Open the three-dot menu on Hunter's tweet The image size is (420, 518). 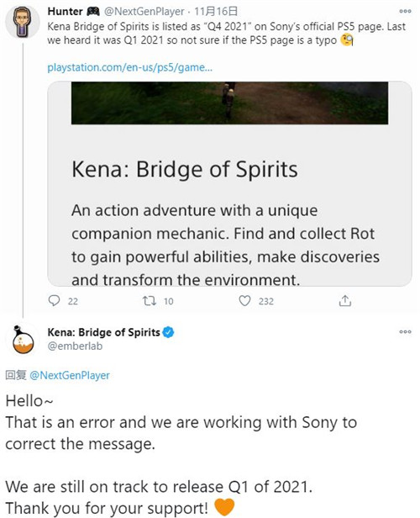(x=405, y=11)
